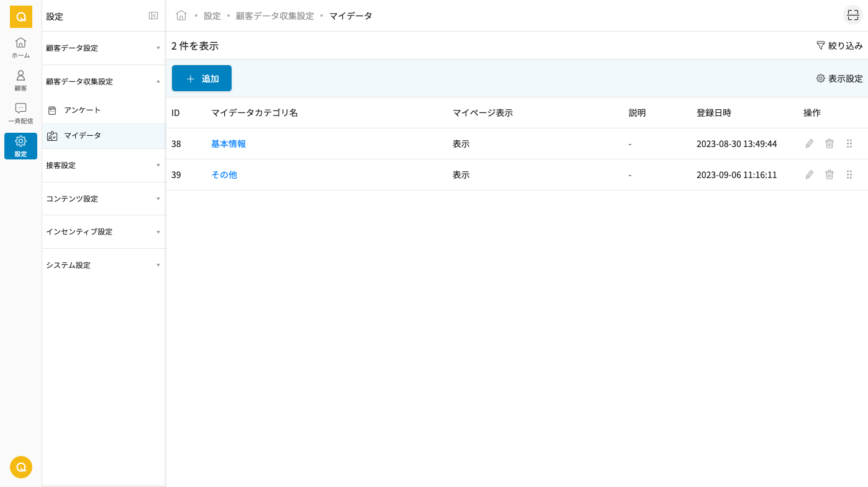Click the trash icon for その他 row

[x=829, y=175]
